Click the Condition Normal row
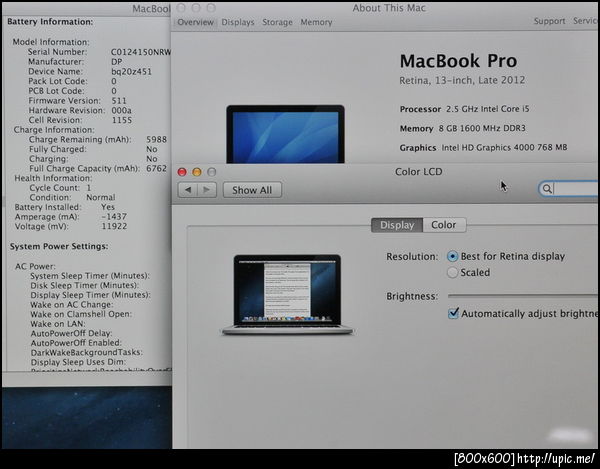 click(72, 197)
